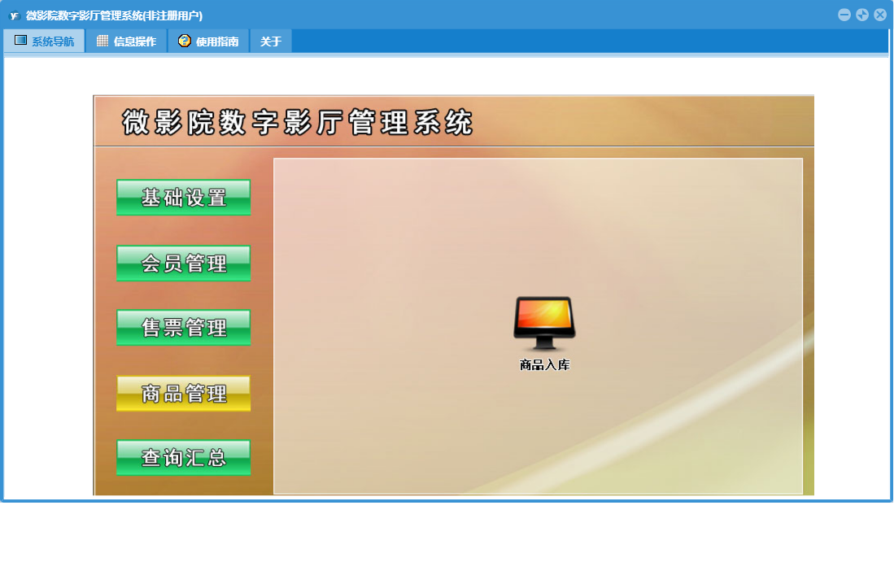Image resolution: width=894 pixels, height=588 pixels.
Task: Open the 信息操作 menu tab
Action: (126, 41)
